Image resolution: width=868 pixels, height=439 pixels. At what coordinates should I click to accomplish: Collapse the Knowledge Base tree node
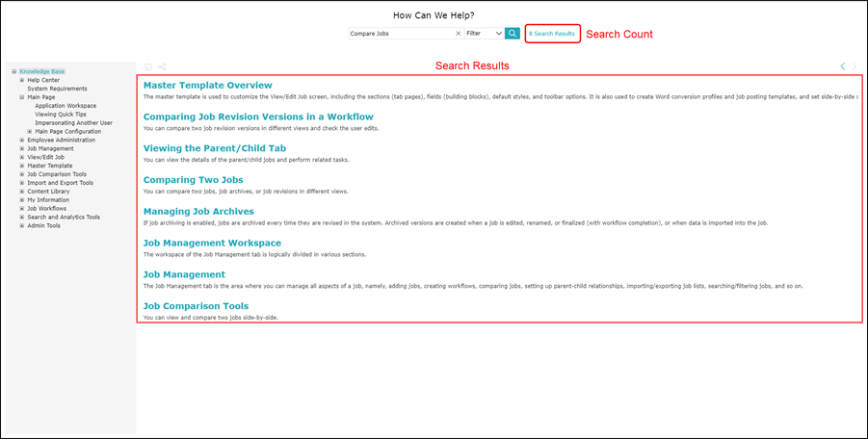coord(14,71)
